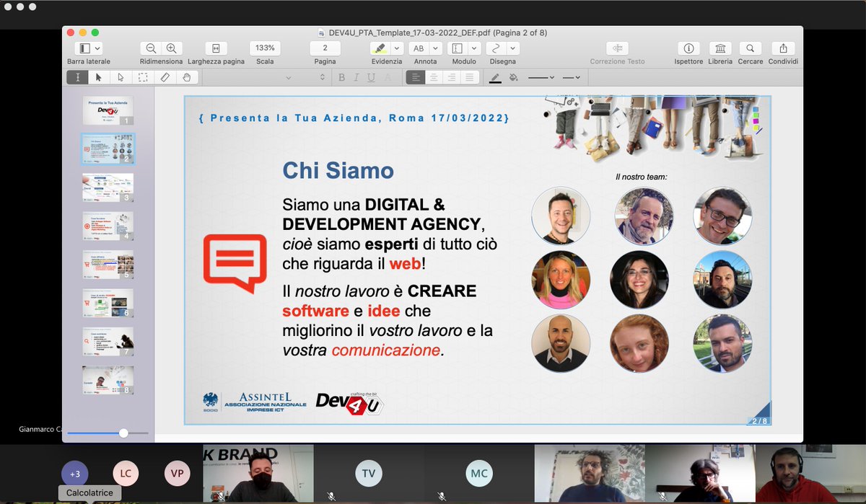Select the rectangular marquee tool

tap(143, 77)
